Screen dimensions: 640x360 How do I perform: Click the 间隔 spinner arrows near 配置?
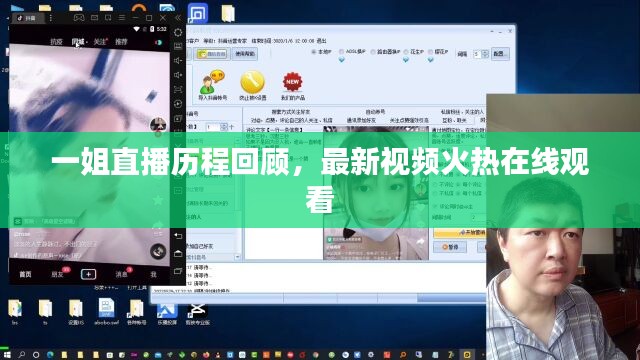[x=485, y=54]
